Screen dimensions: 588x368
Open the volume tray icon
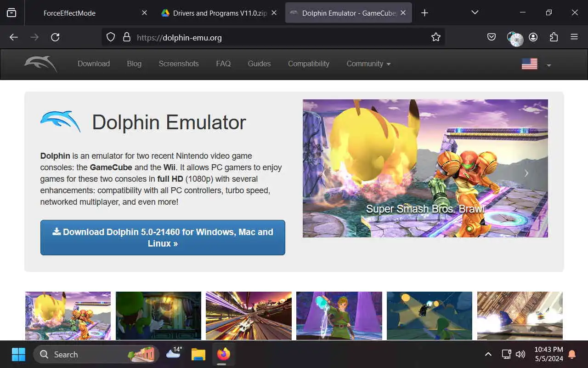pyautogui.click(x=520, y=354)
